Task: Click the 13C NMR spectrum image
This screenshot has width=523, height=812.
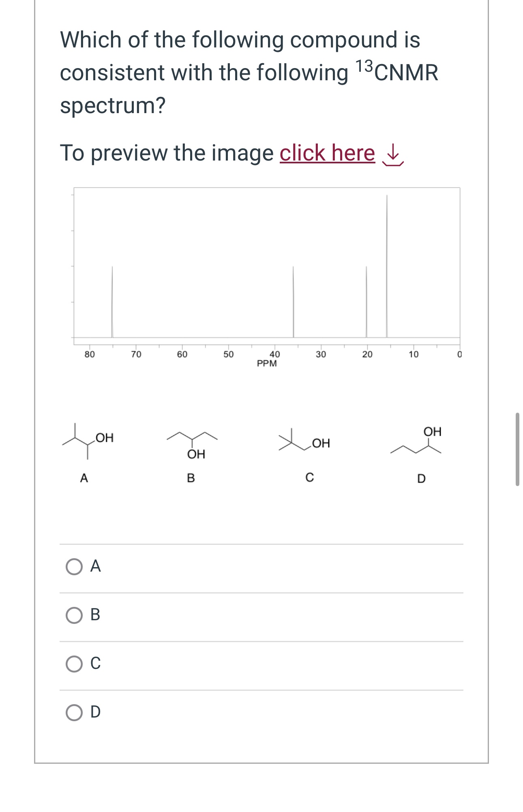Action: point(267,277)
